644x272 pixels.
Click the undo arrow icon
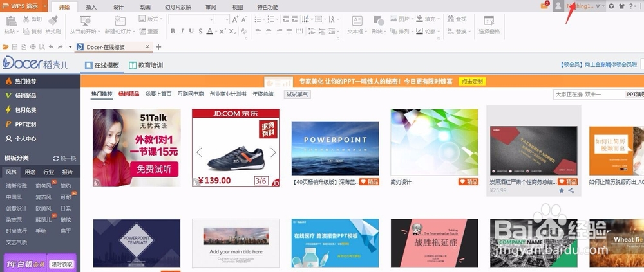pos(51,47)
